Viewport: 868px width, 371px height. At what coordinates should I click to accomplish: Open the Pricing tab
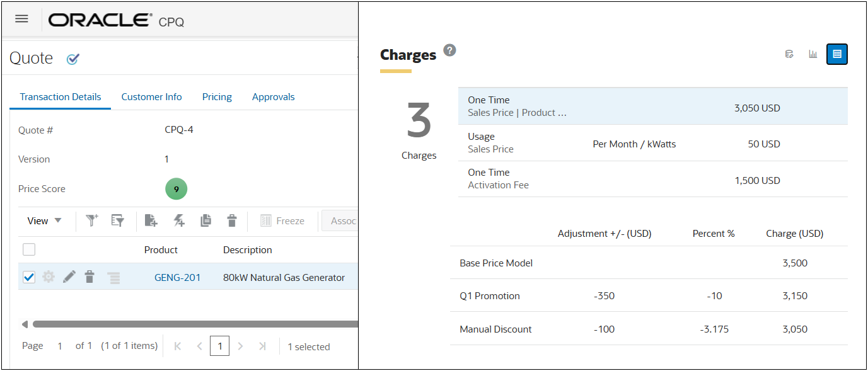[217, 97]
